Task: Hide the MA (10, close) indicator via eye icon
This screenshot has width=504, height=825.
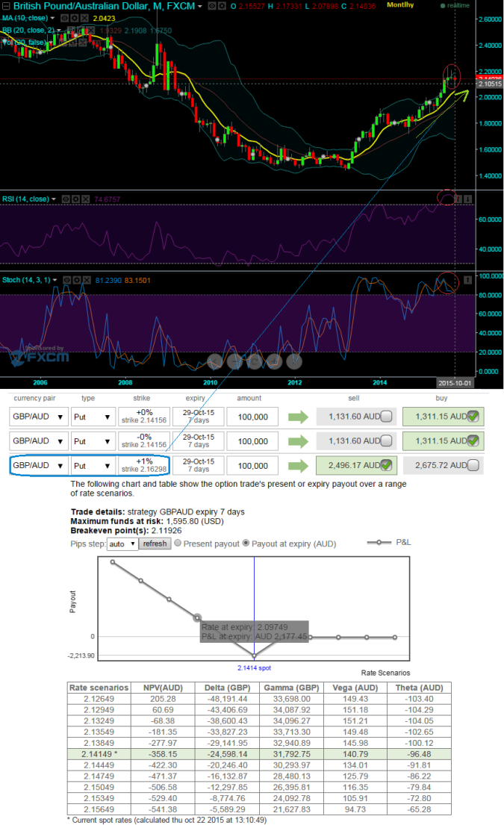Action: tap(65, 18)
